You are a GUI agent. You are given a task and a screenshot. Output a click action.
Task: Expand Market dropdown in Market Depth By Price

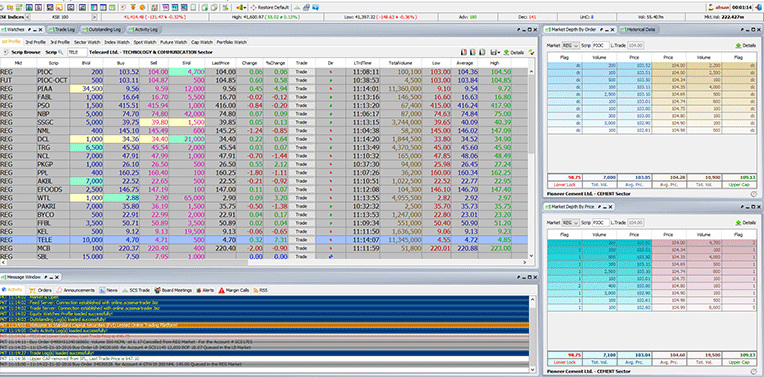571,222
